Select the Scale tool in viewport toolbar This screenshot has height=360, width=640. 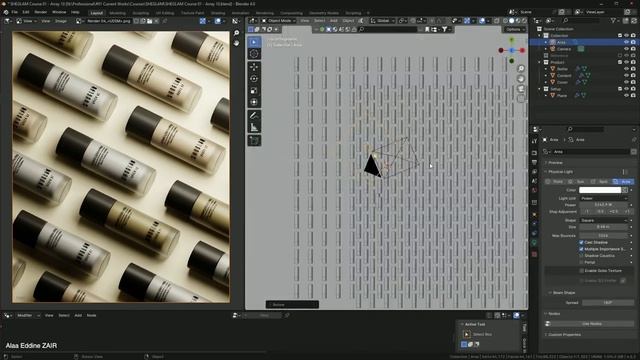(254, 91)
